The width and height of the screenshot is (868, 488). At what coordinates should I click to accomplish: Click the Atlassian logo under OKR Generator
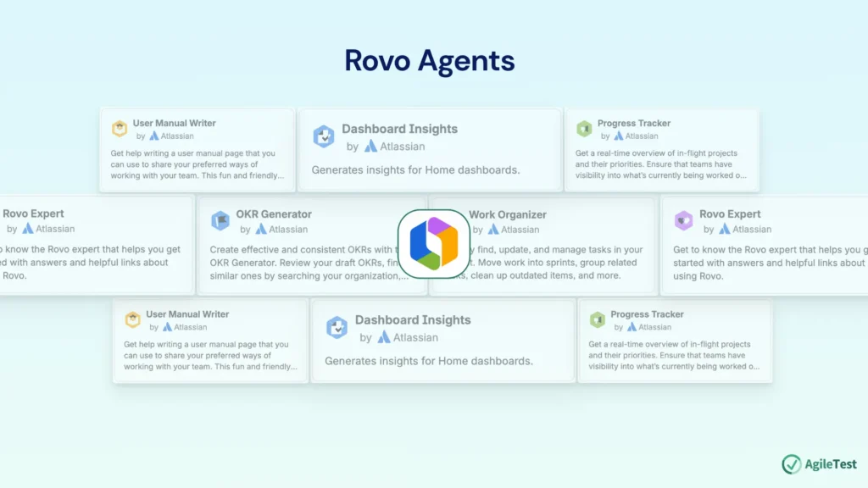261,229
